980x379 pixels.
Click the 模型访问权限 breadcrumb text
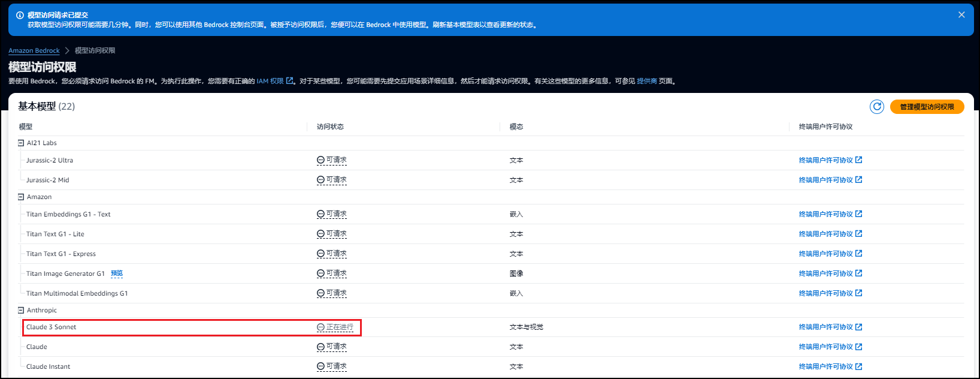click(x=95, y=50)
